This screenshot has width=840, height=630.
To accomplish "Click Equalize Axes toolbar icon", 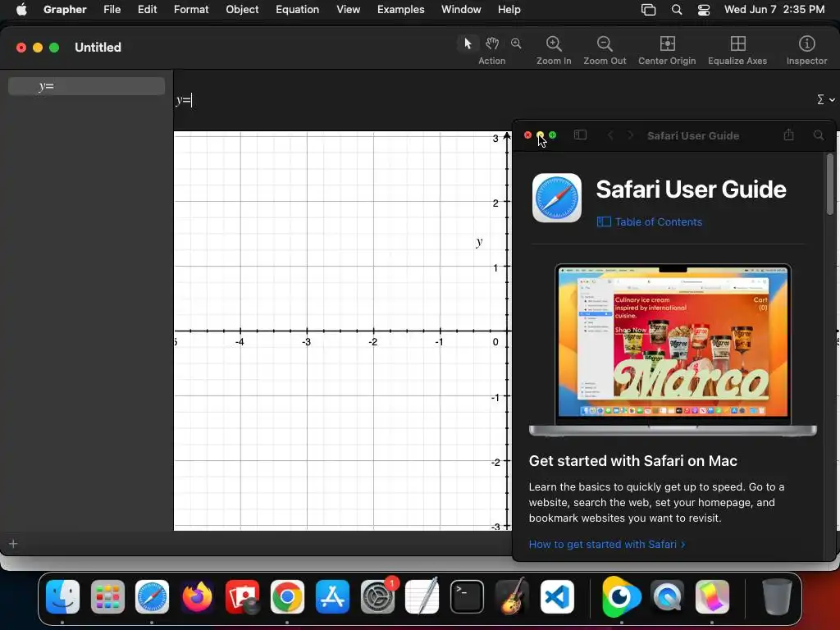I will tap(737, 44).
